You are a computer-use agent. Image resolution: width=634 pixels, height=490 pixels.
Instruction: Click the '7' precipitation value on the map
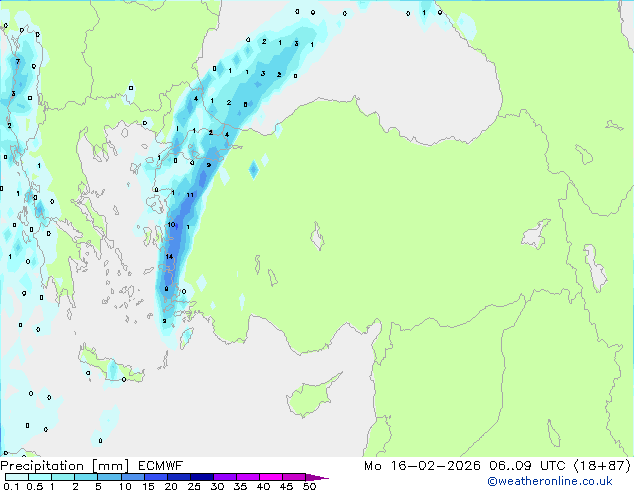(17, 61)
